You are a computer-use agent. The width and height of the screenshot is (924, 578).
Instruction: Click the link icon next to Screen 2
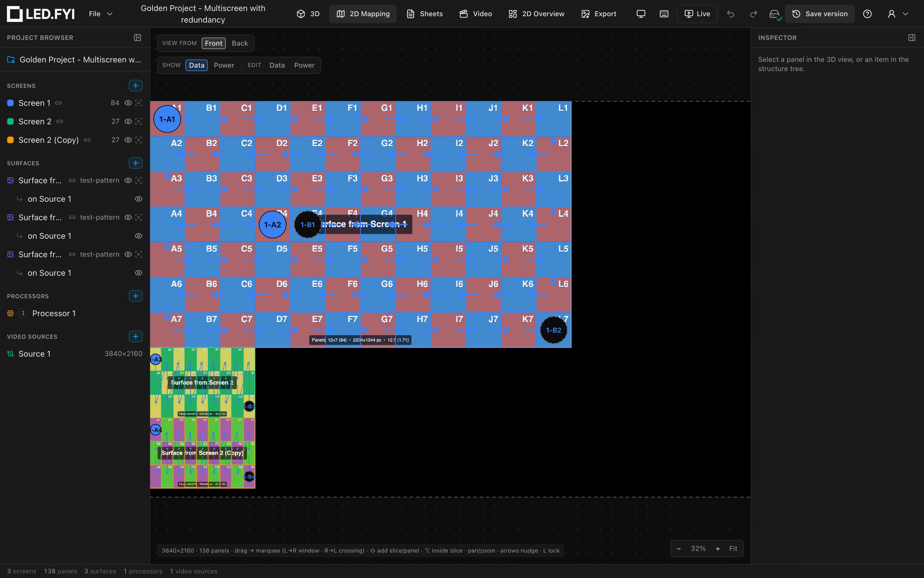(x=59, y=121)
